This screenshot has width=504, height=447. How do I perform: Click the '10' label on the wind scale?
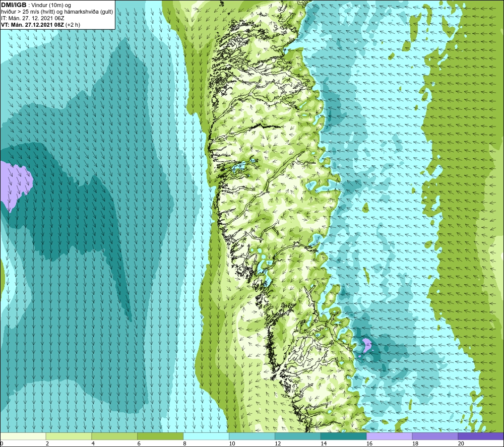[x=232, y=443]
